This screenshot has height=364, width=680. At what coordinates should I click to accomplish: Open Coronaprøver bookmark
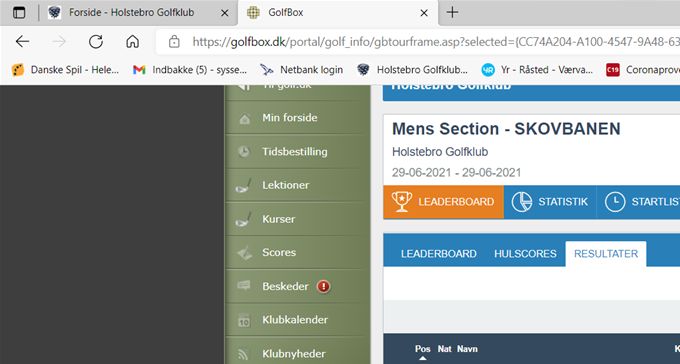click(643, 69)
